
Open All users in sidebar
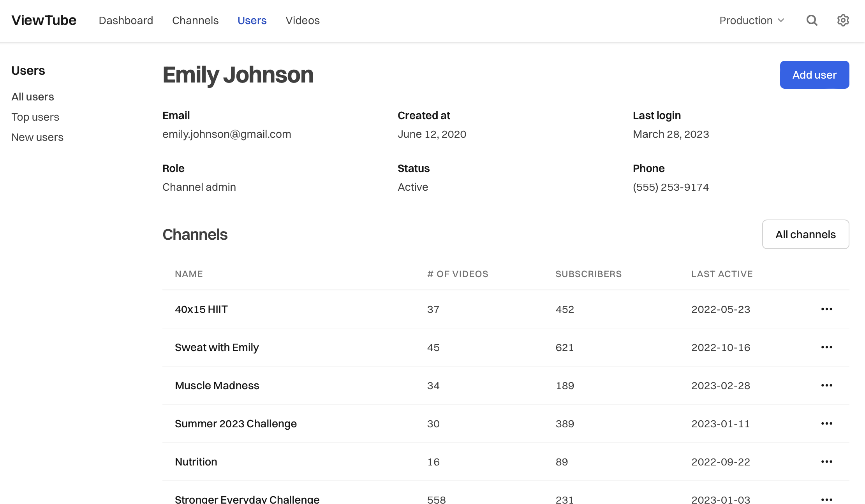click(33, 97)
